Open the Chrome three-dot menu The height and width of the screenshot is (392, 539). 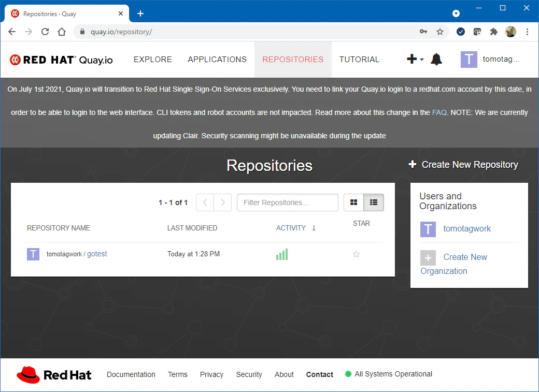[x=527, y=32]
